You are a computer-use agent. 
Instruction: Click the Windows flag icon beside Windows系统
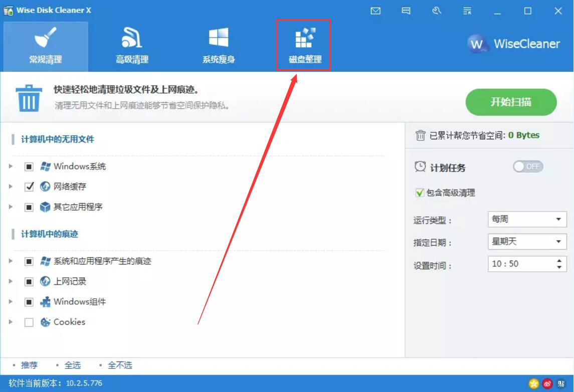45,166
